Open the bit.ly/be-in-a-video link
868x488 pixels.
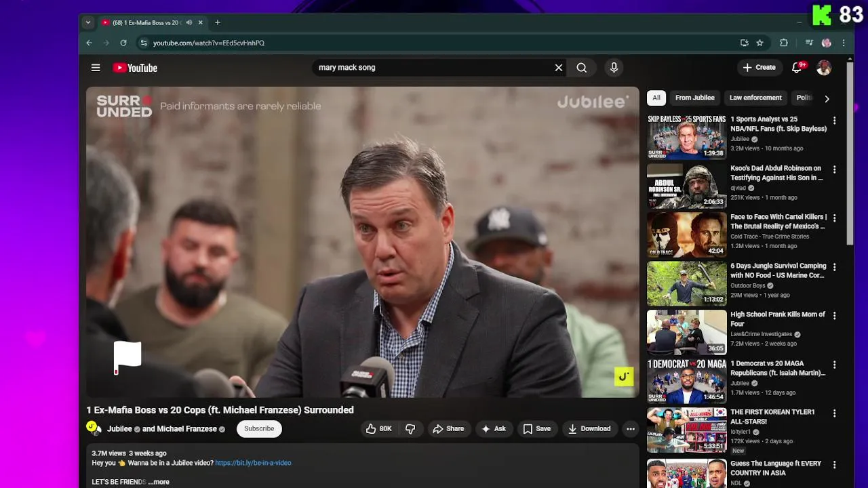[253, 463]
